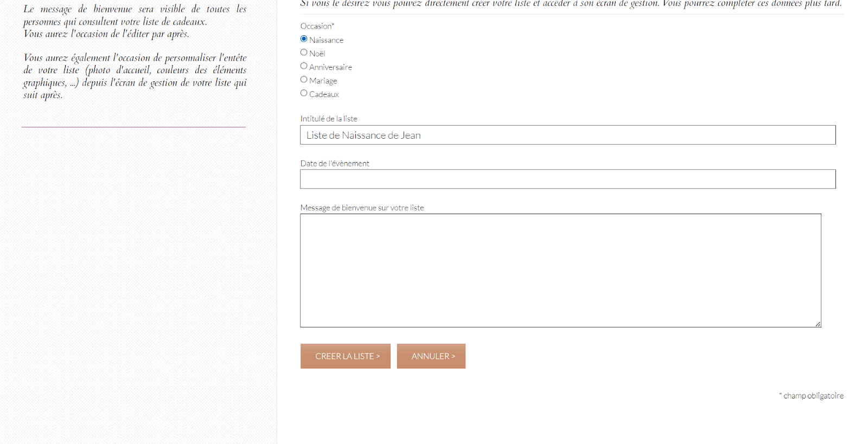Pick the Mariage radio button circle
868x444 pixels.
click(x=304, y=80)
